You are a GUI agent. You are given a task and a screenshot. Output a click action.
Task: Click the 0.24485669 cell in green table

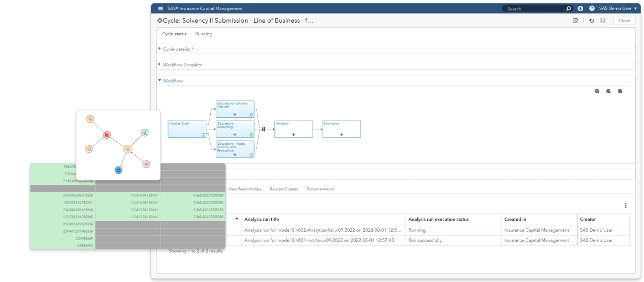coord(63,238)
